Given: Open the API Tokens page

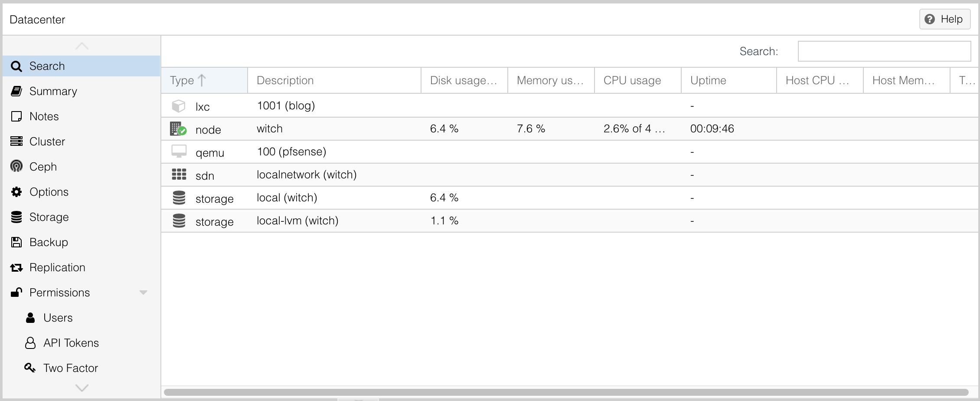Looking at the screenshot, I should (71, 343).
